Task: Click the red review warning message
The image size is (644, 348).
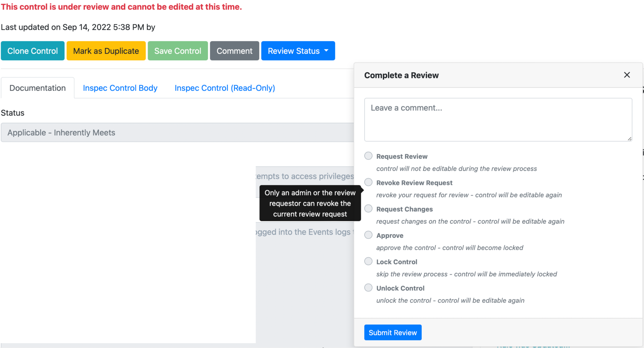Action: pos(121,7)
